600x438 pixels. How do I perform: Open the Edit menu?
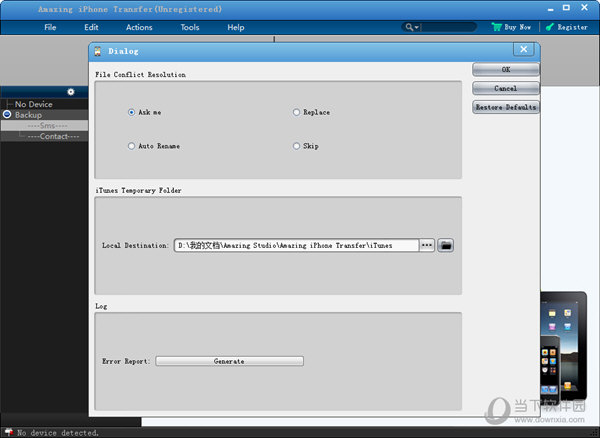point(91,27)
